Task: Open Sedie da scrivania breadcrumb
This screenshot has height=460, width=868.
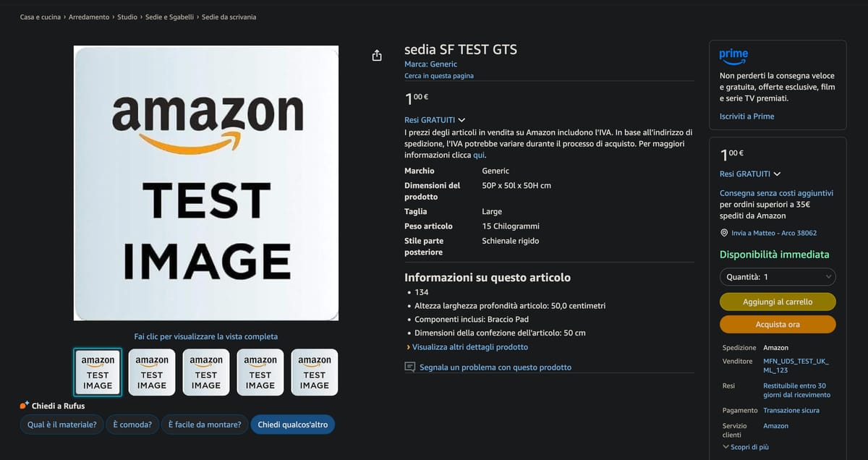Action: coord(229,17)
